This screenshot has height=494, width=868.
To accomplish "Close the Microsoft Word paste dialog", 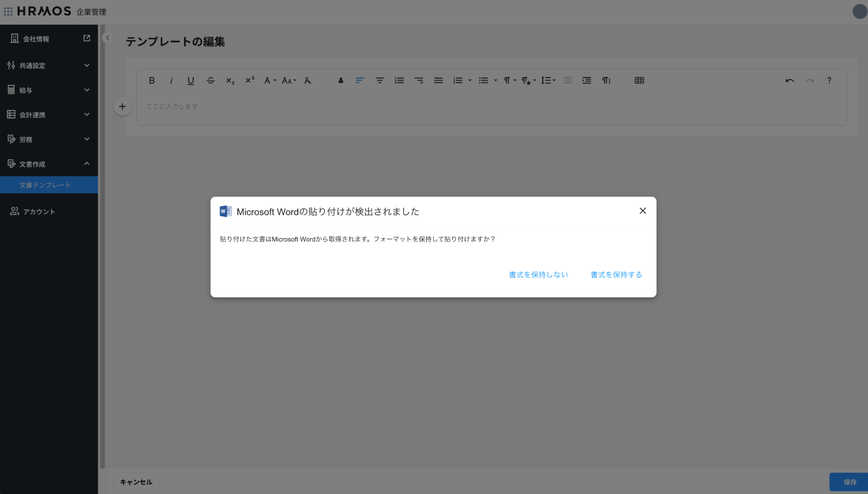I will click(643, 211).
